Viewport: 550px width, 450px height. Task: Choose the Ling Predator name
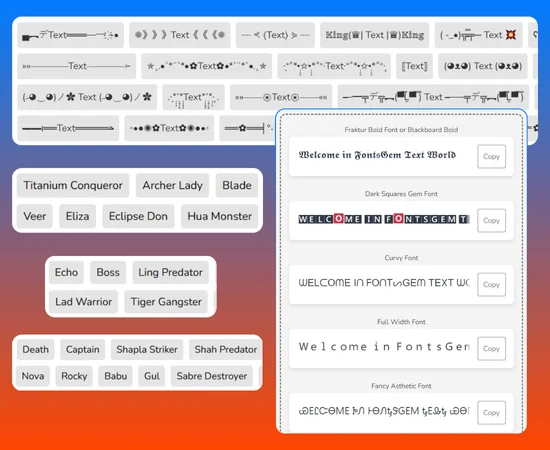(170, 272)
